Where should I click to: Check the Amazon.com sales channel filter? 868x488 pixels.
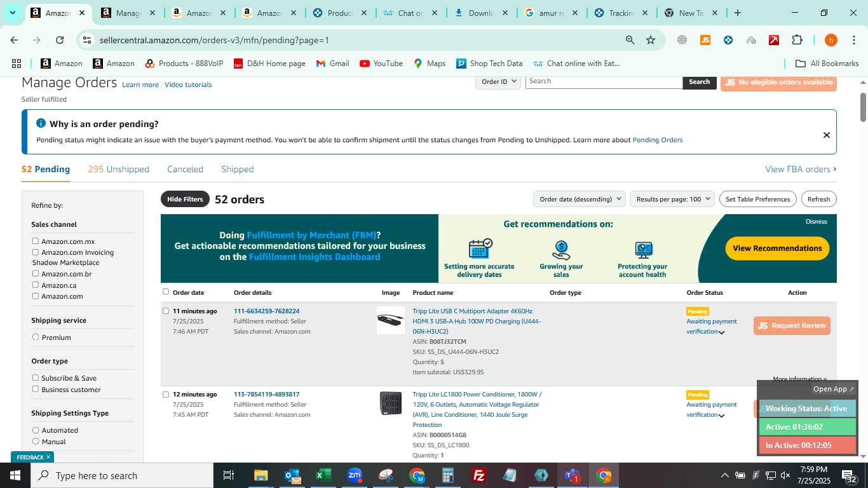click(x=36, y=295)
